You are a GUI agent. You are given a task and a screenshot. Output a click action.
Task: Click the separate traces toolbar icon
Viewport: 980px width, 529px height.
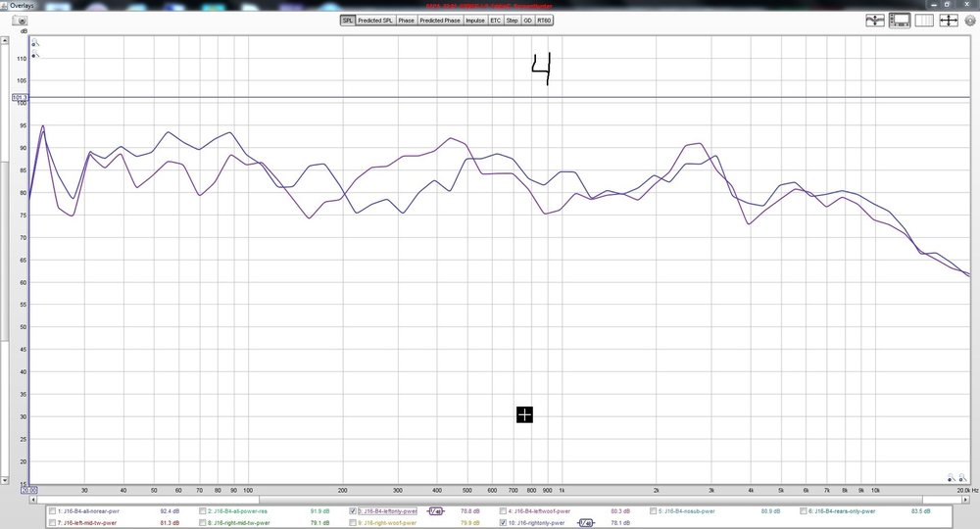pos(875,21)
